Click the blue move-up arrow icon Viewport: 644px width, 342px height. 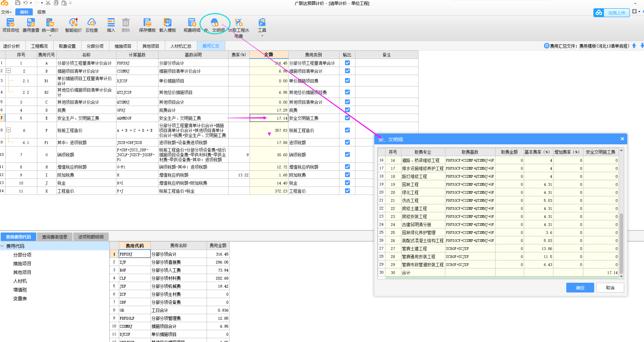(x=634, y=46)
